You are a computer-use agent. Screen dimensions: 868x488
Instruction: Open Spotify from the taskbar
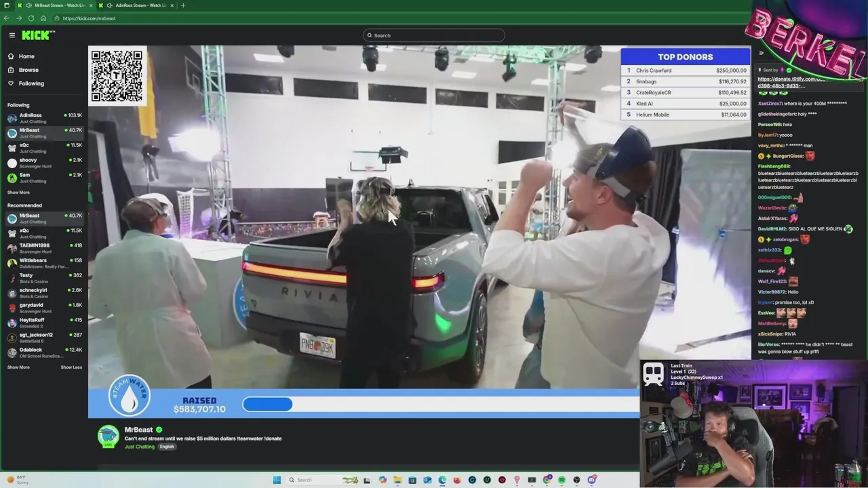pyautogui.click(x=562, y=480)
